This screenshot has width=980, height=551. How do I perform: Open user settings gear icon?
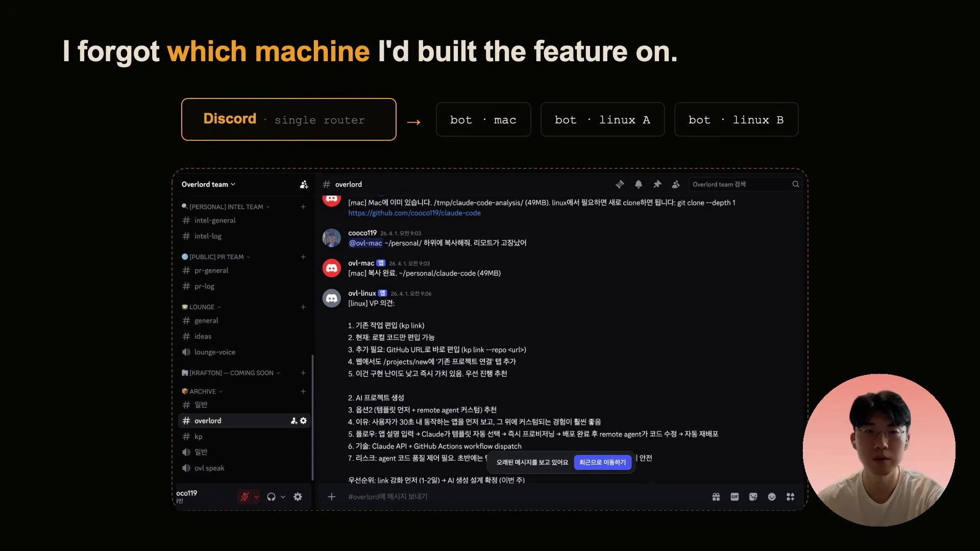(298, 497)
